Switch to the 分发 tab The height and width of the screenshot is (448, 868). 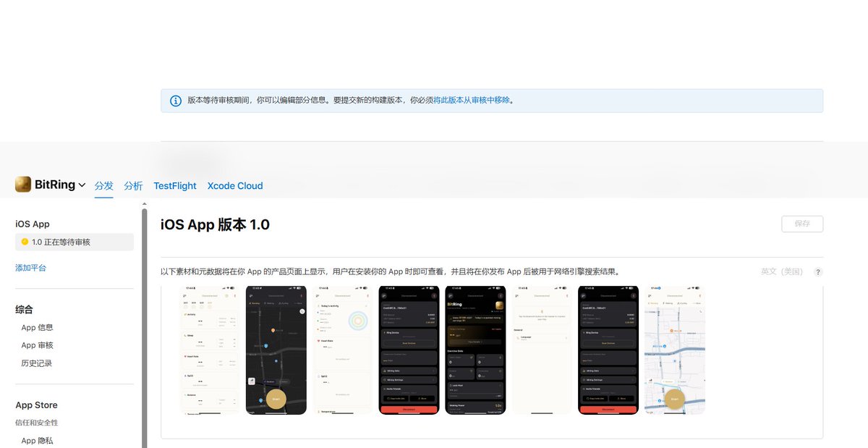104,186
